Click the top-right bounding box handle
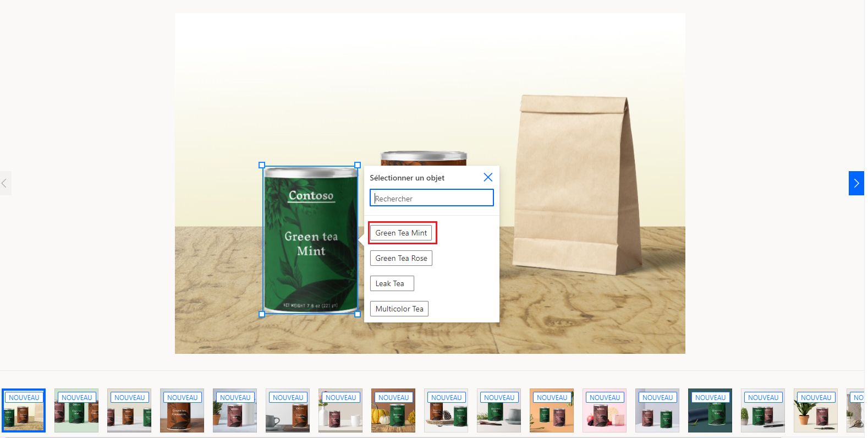 pyautogui.click(x=358, y=165)
